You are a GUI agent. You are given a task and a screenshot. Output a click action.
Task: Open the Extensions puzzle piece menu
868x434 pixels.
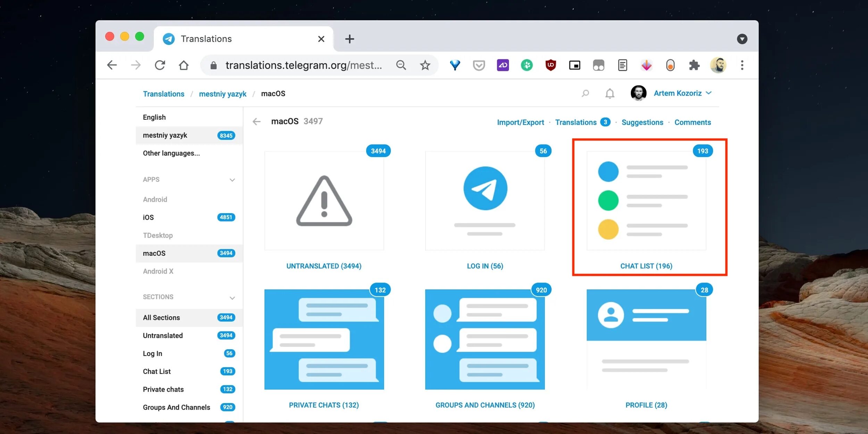coord(694,65)
